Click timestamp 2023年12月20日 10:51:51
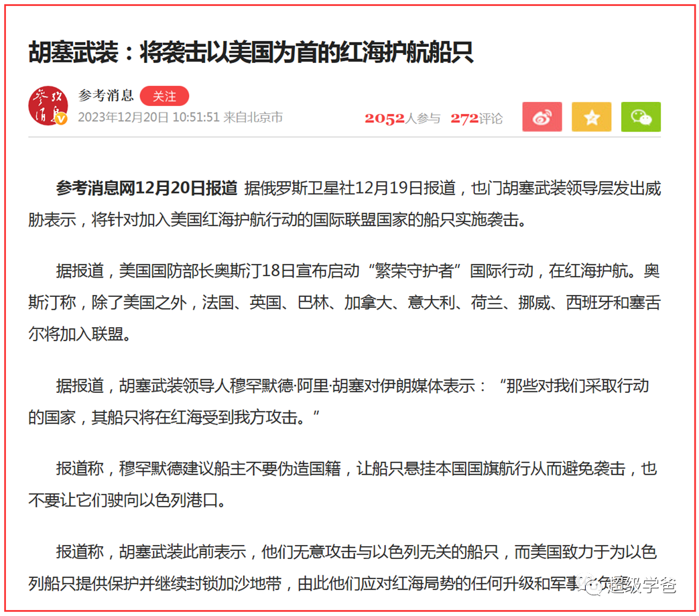This screenshot has height=616, width=699. point(149,117)
